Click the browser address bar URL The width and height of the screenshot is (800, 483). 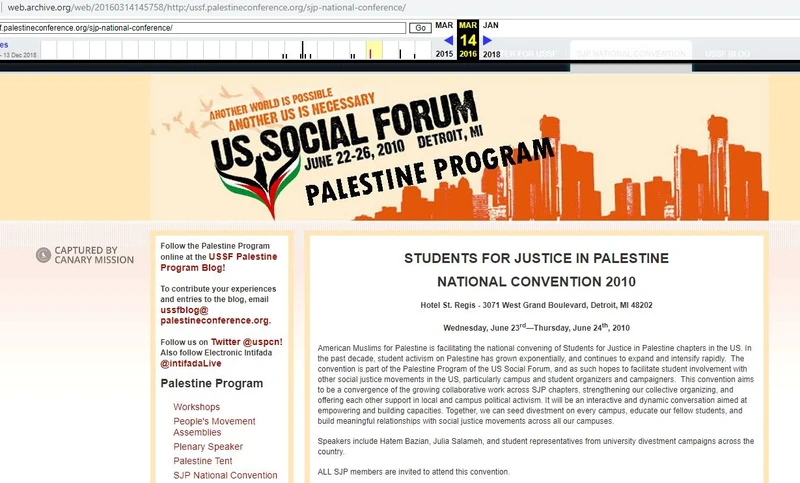point(206,8)
